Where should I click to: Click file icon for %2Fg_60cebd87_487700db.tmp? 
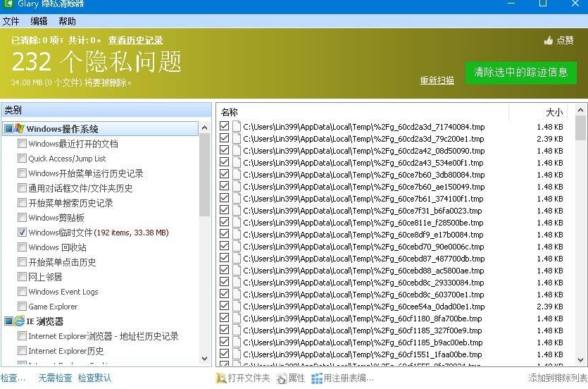click(236, 259)
